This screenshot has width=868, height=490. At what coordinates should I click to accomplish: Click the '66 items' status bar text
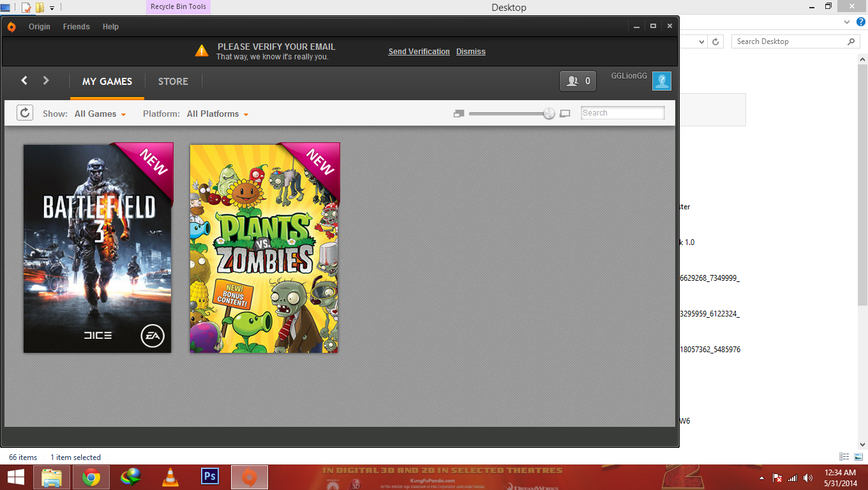click(x=23, y=457)
